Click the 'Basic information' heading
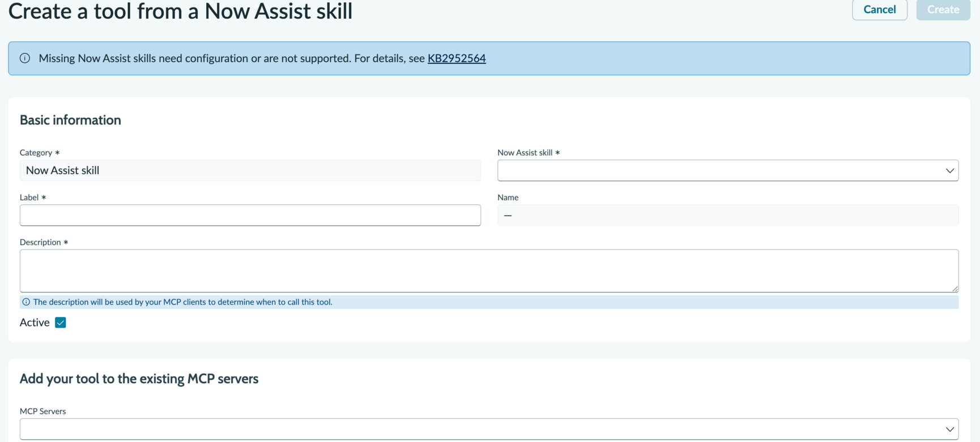The height and width of the screenshot is (442, 980). [x=70, y=120]
